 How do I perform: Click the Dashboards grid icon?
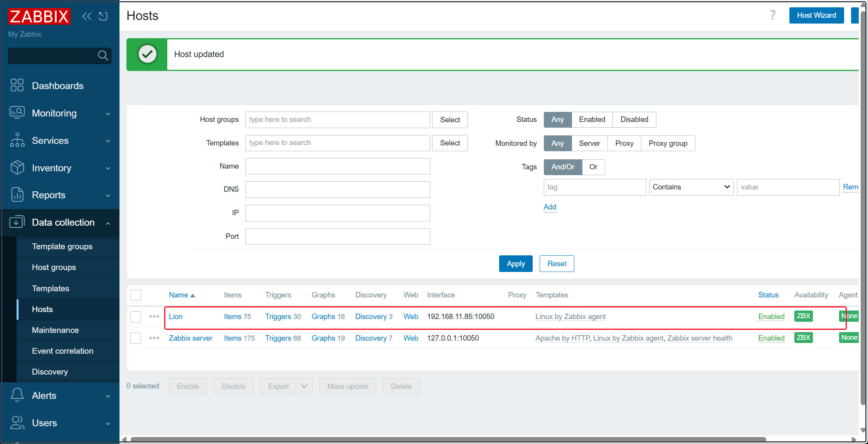[17, 85]
